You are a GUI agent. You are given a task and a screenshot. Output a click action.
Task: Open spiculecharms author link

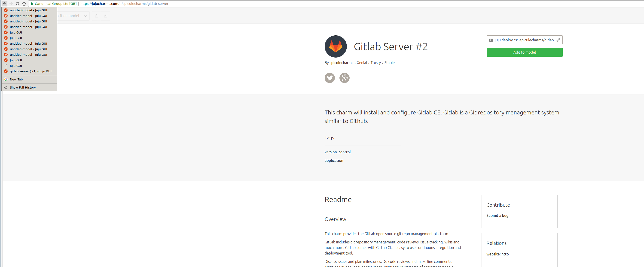341,63
